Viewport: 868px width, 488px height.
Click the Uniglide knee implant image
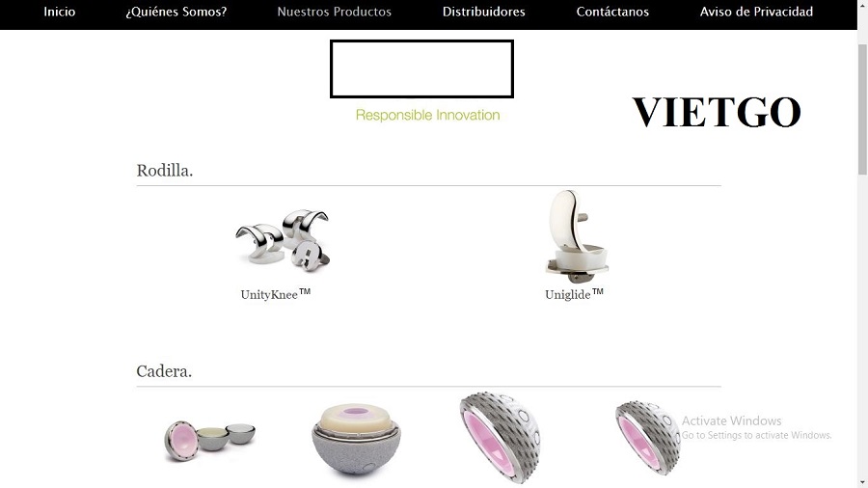pos(577,236)
